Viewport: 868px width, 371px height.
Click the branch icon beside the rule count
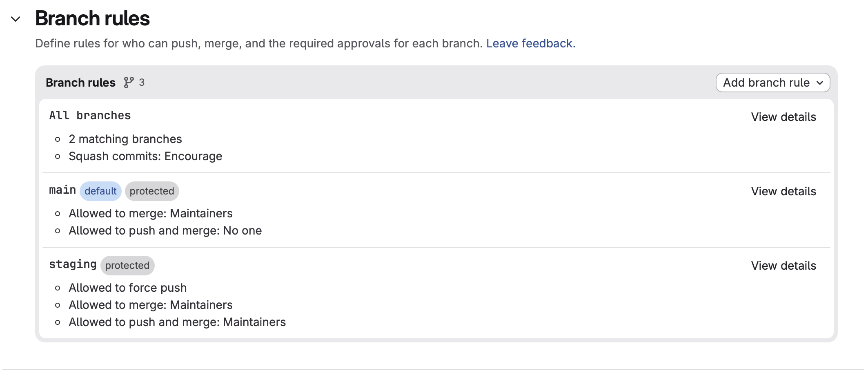click(x=129, y=83)
